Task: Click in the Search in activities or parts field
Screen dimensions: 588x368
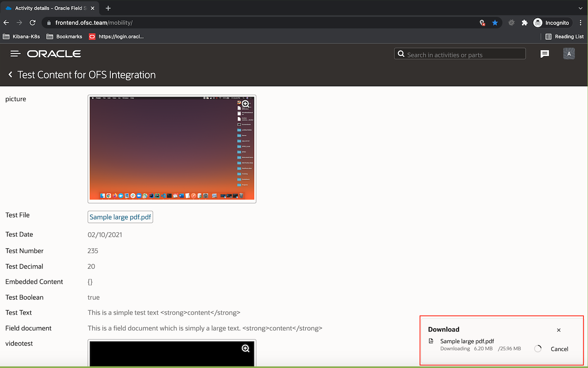Action: click(x=460, y=54)
